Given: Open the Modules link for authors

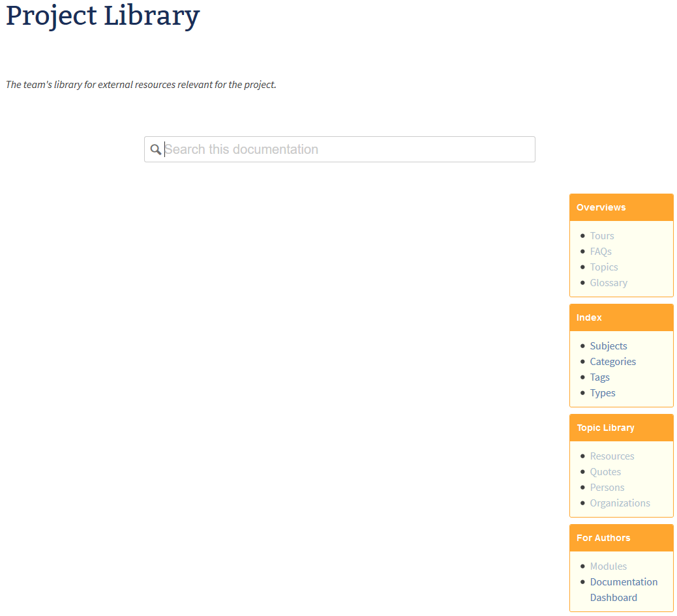Looking at the screenshot, I should 609,566.
